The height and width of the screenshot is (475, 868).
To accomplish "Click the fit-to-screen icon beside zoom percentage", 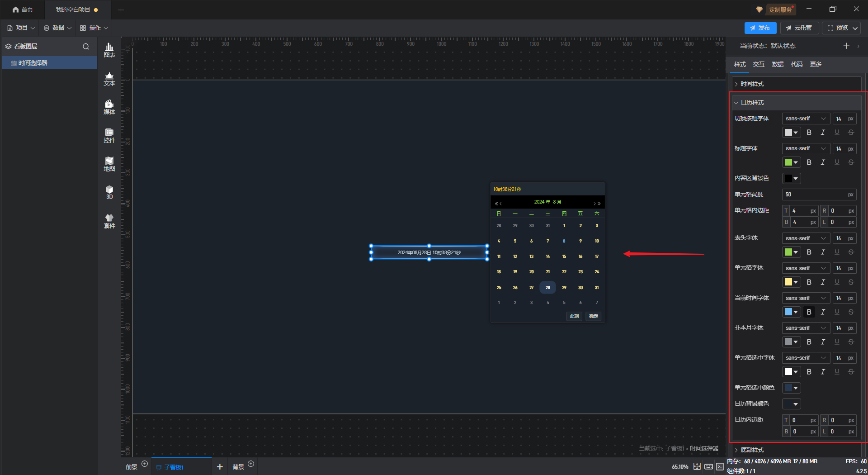I will (x=697, y=466).
